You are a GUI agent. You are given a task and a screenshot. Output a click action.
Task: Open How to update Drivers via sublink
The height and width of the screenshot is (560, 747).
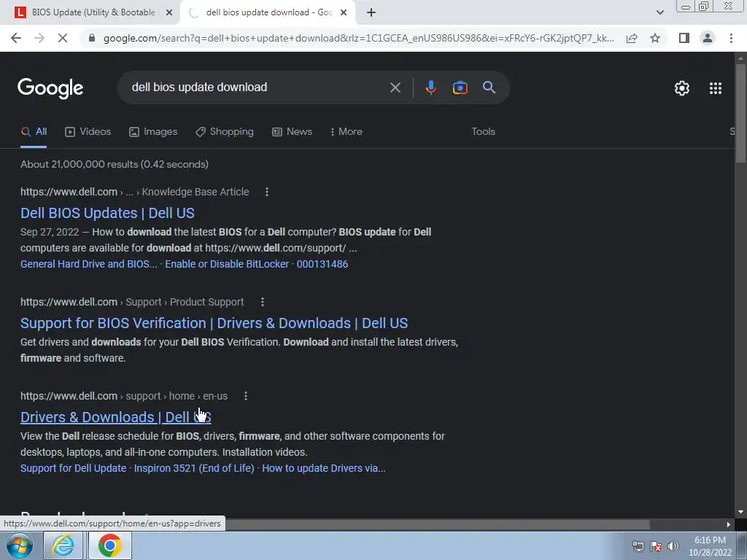click(324, 469)
